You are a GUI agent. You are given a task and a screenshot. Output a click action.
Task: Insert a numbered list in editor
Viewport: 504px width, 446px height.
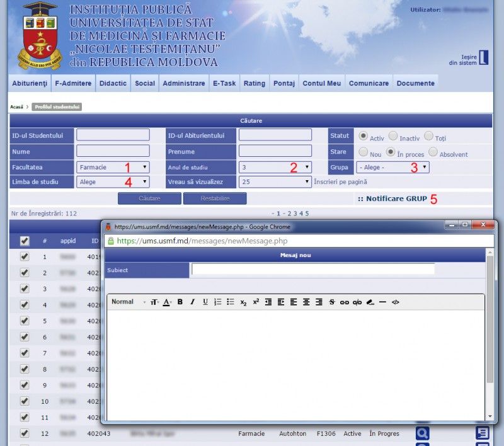(218, 302)
